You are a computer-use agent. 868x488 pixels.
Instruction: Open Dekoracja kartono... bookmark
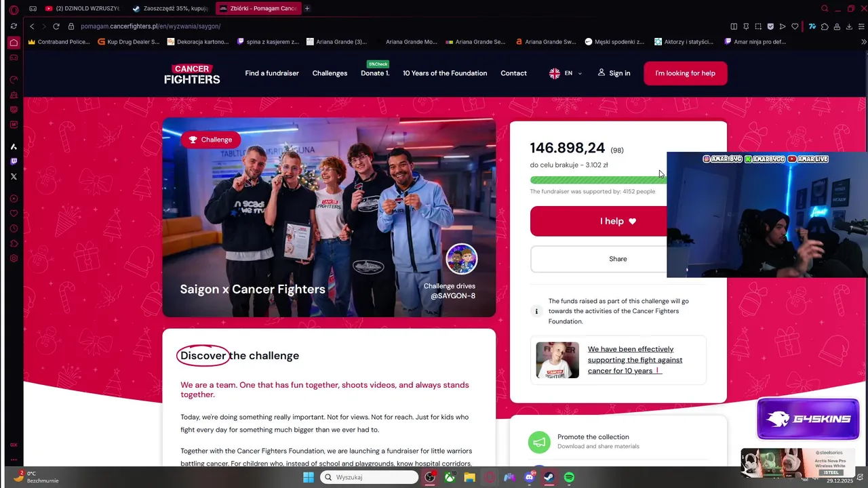(198, 42)
